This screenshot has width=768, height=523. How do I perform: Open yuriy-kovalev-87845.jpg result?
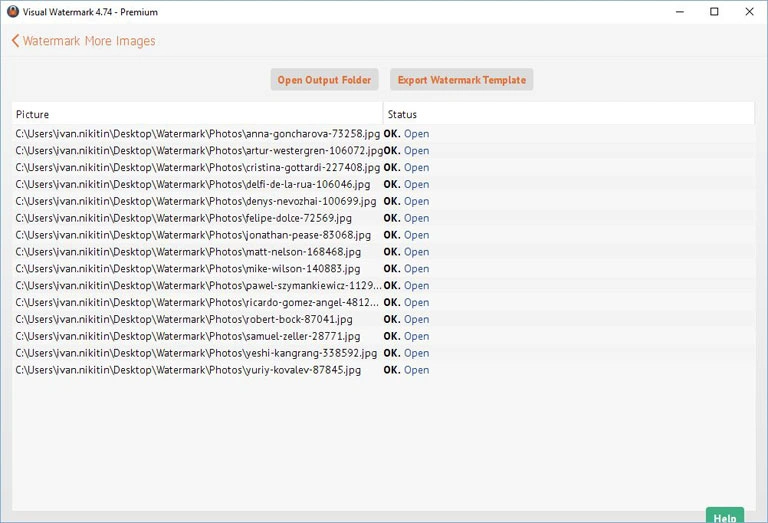417,370
